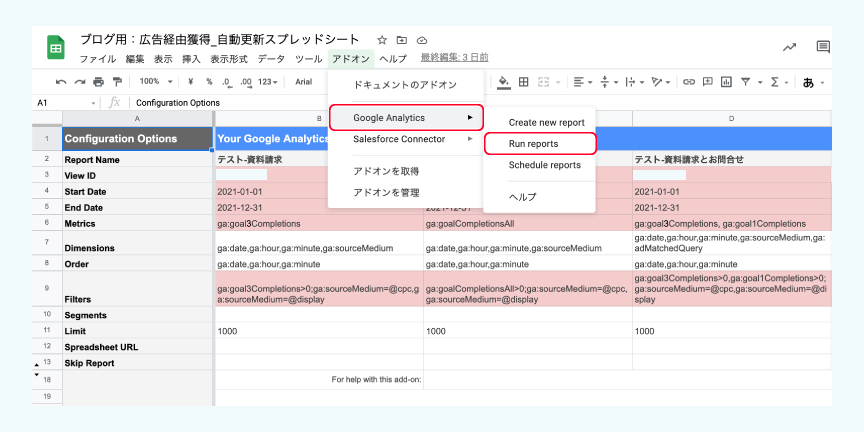The image size is (864, 432).
Task: Select the Configuration Options cell
Action: [x=138, y=139]
